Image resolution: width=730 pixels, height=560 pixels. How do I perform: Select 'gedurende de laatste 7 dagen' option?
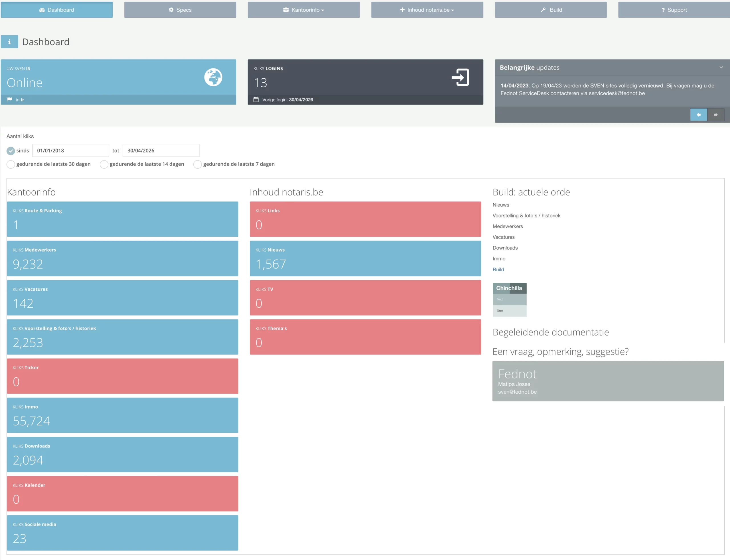(x=197, y=164)
